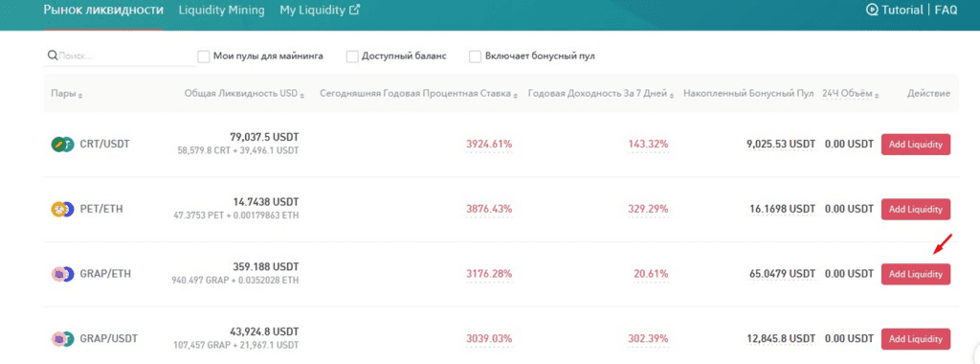Image resolution: width=980 pixels, height=364 pixels.
Task: Open the FAQ link
Action: (x=946, y=10)
